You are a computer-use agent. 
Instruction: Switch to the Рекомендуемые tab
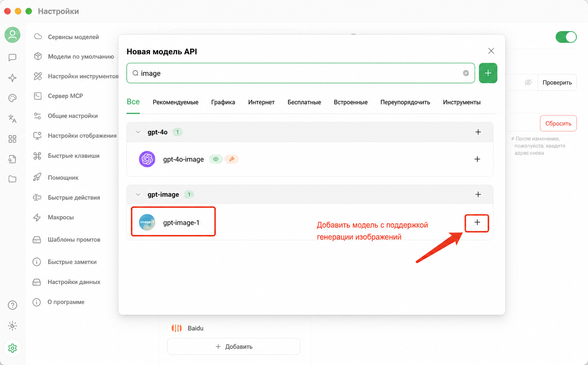pos(175,102)
